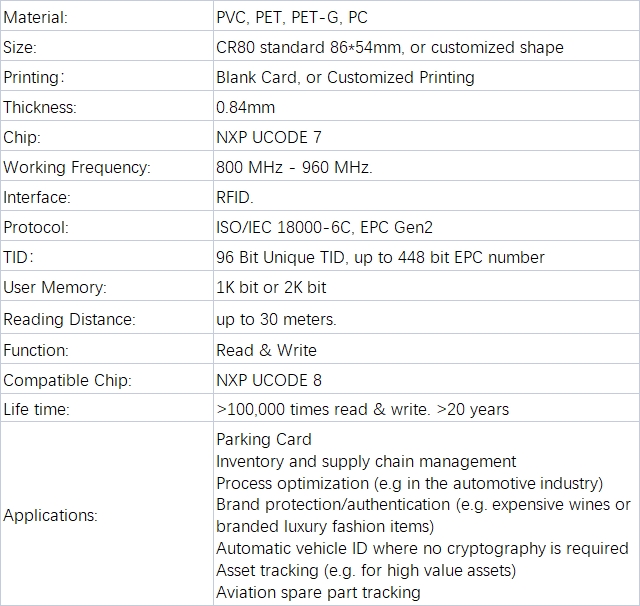This screenshot has width=640, height=606.
Task: Select the 0.84mm thickness value
Action: 245,107
